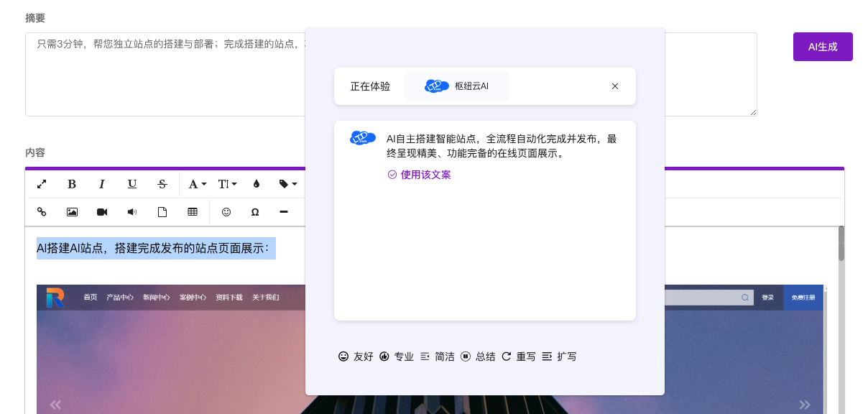Screen dimensions: 868x414
Task: Open the emoticon picker
Action: (x=226, y=212)
